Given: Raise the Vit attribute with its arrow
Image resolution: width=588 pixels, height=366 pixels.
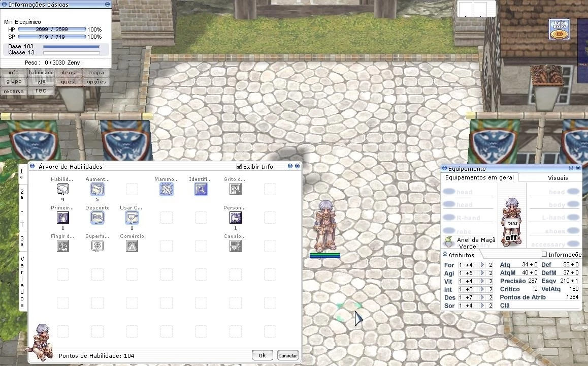Looking at the screenshot, I should point(482,282).
